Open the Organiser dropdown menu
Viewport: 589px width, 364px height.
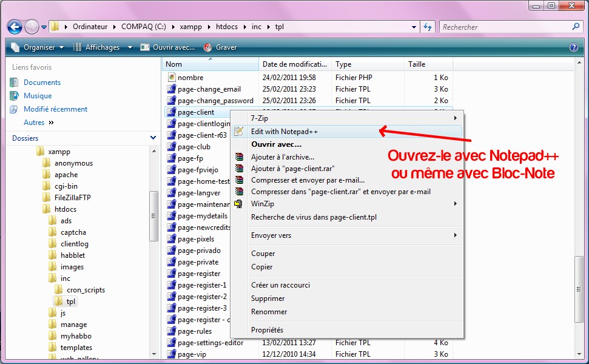[38, 47]
